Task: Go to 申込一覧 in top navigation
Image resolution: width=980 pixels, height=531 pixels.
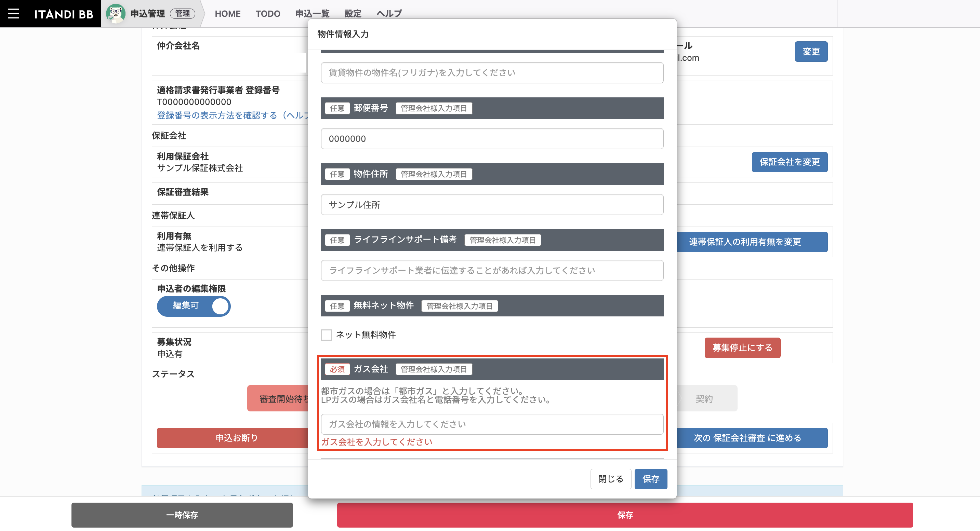Action: 312,14
